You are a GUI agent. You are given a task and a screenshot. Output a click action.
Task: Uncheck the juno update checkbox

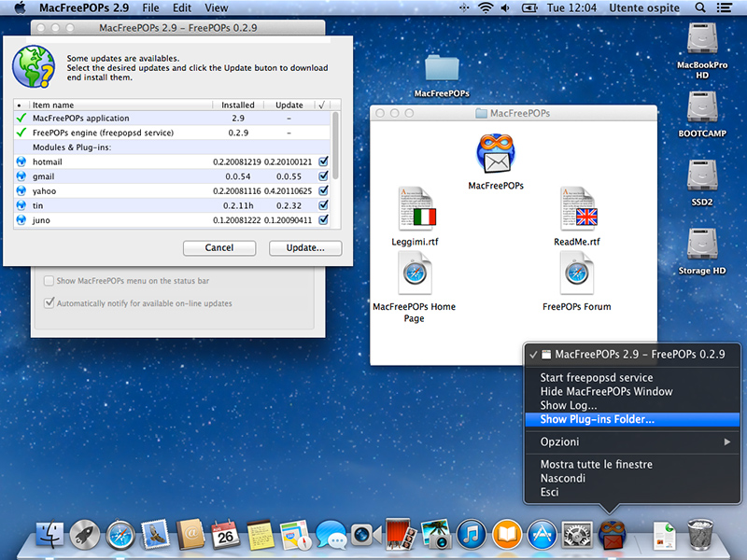[x=323, y=220]
